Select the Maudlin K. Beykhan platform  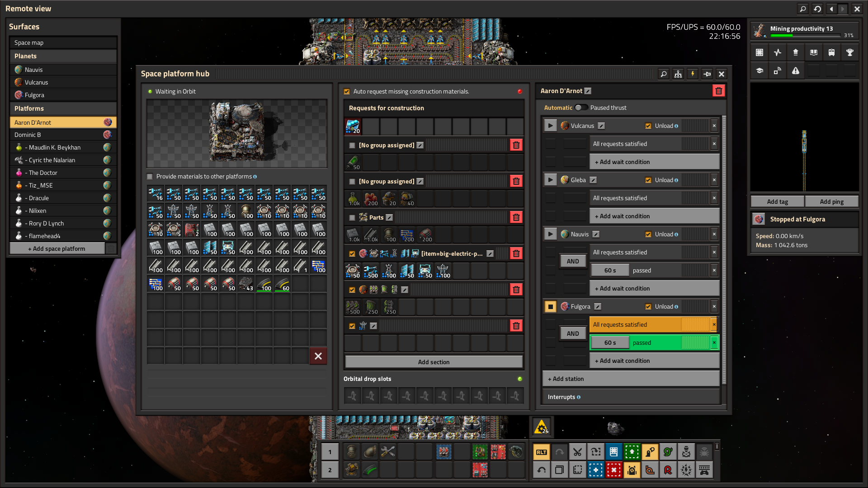[63, 147]
